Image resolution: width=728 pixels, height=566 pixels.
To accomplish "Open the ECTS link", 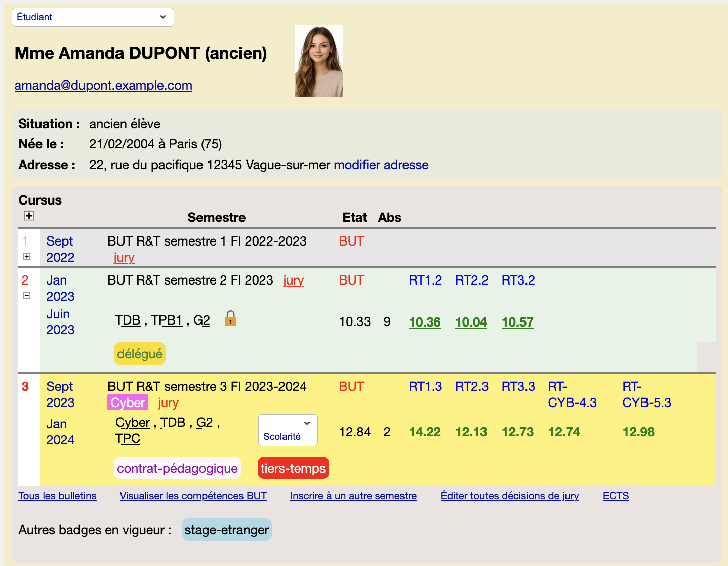I will [616, 496].
